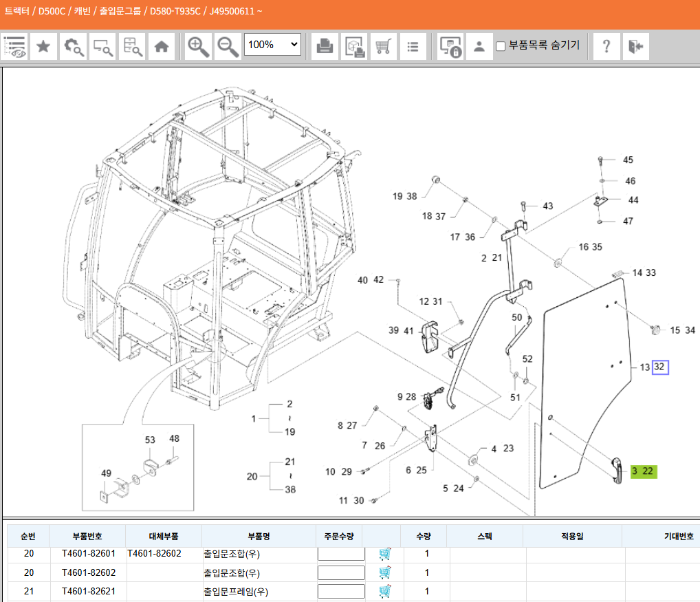Click the home icon in toolbar

point(162,46)
